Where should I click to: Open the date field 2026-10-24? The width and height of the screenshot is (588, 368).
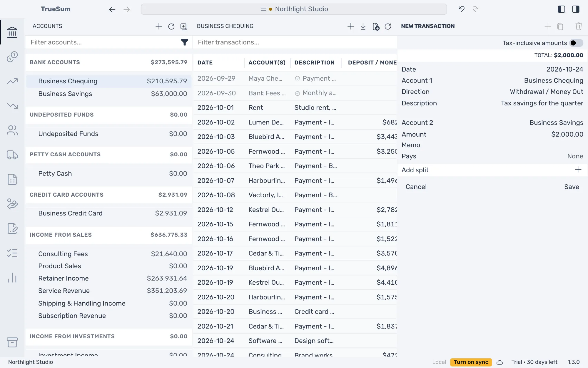coord(492,69)
